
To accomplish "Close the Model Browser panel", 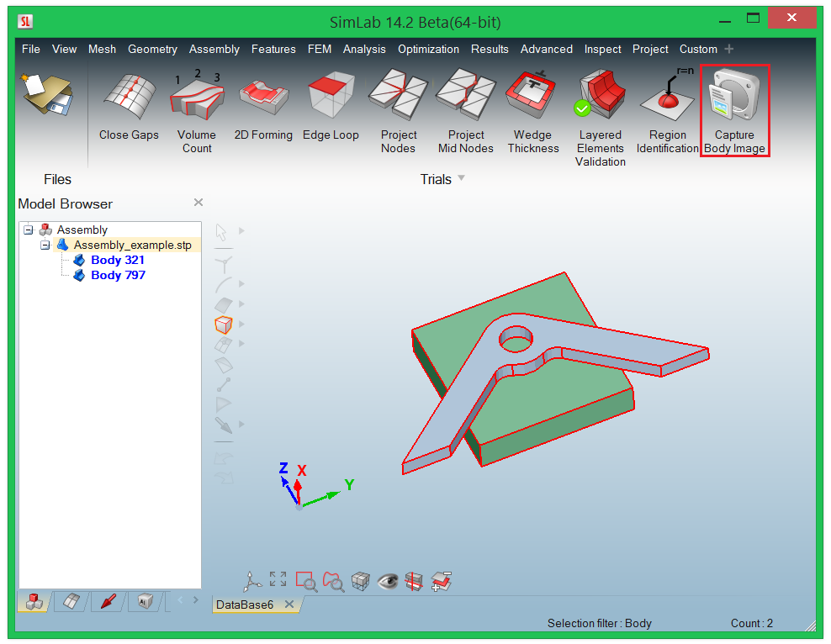I will coord(198,203).
